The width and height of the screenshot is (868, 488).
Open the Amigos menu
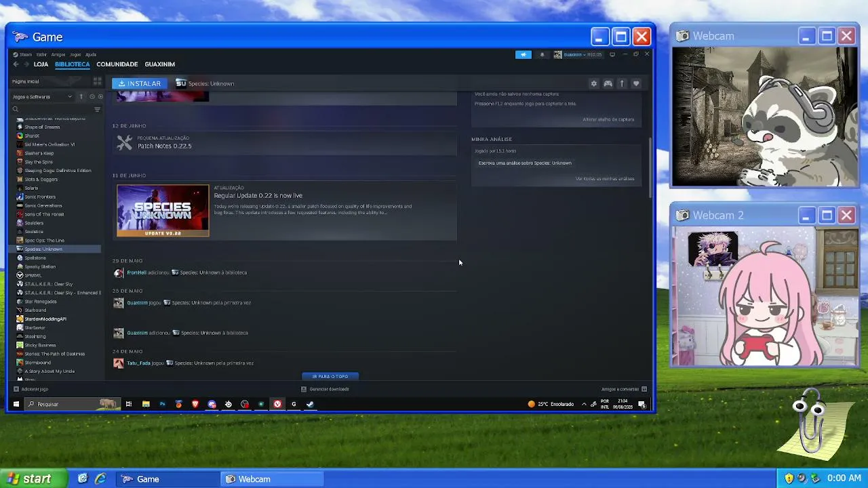click(x=58, y=54)
